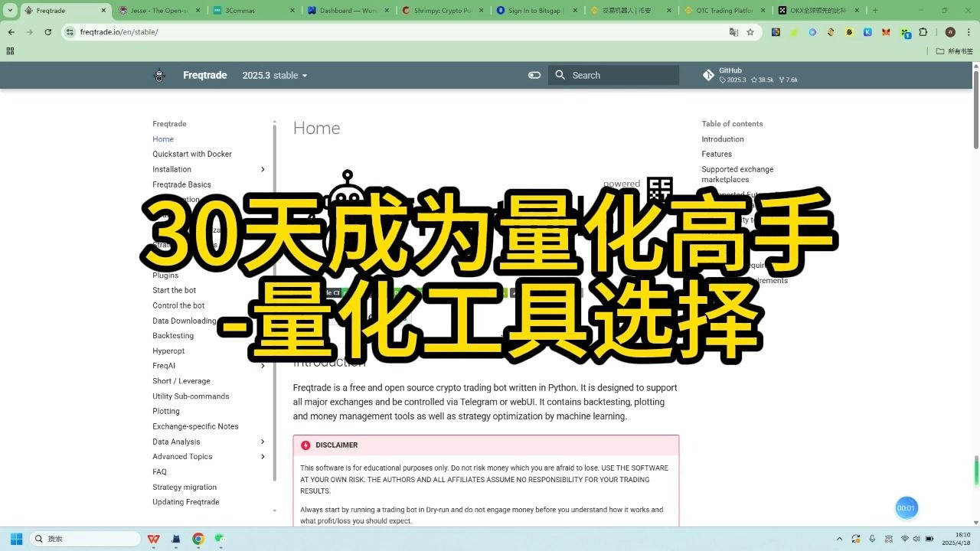Viewport: 980px width, 551px height.
Task: Expand the FreqAI sidebar section
Action: click(x=263, y=366)
